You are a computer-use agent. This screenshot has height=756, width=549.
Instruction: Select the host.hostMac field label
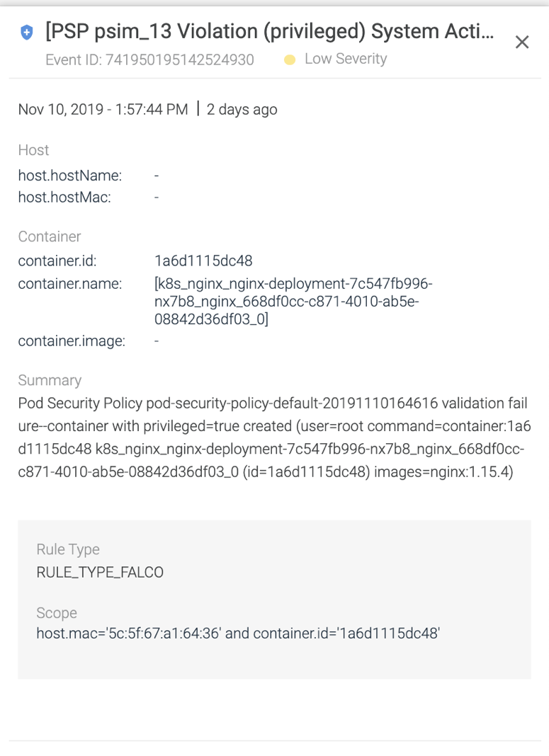click(x=64, y=197)
